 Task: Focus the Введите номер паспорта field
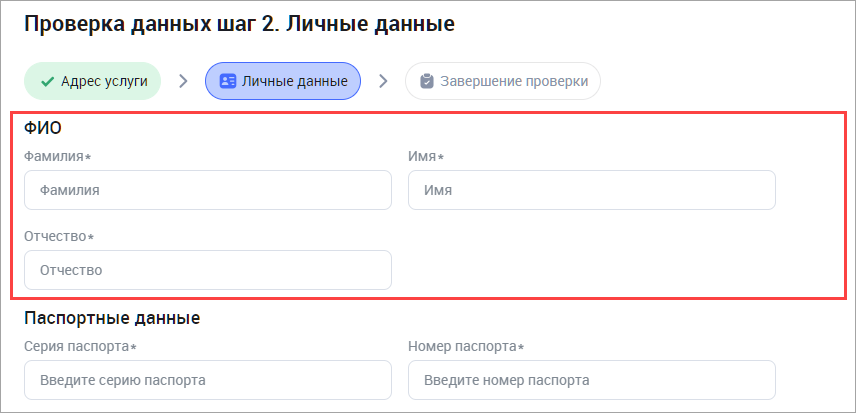tap(591, 380)
